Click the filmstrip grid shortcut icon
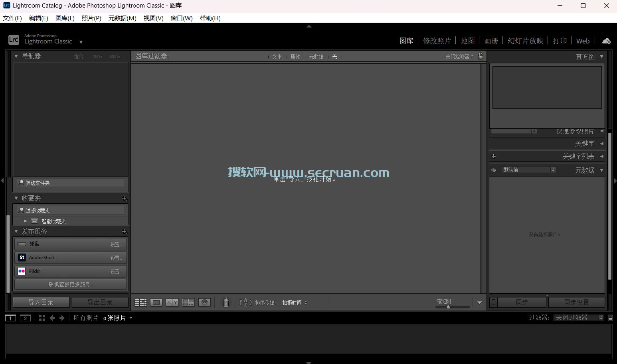 point(42,318)
